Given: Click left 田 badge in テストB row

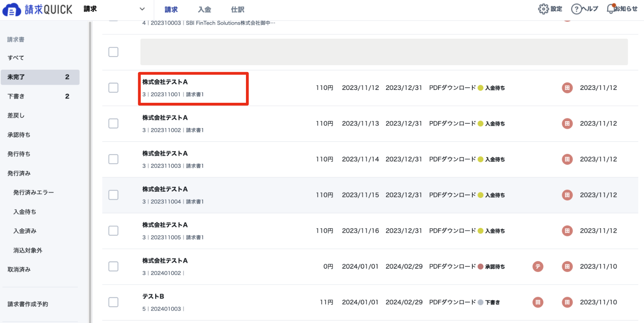Looking at the screenshot, I should click(x=538, y=302).
